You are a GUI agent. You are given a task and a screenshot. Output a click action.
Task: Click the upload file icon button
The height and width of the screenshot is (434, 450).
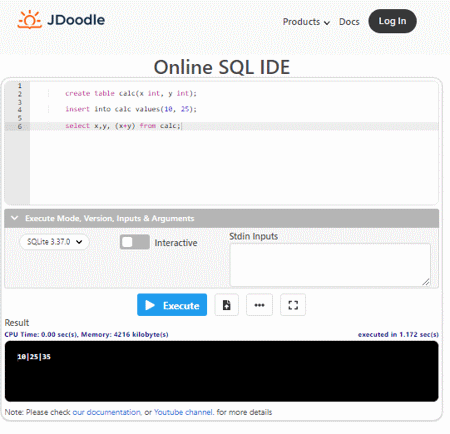(x=226, y=305)
